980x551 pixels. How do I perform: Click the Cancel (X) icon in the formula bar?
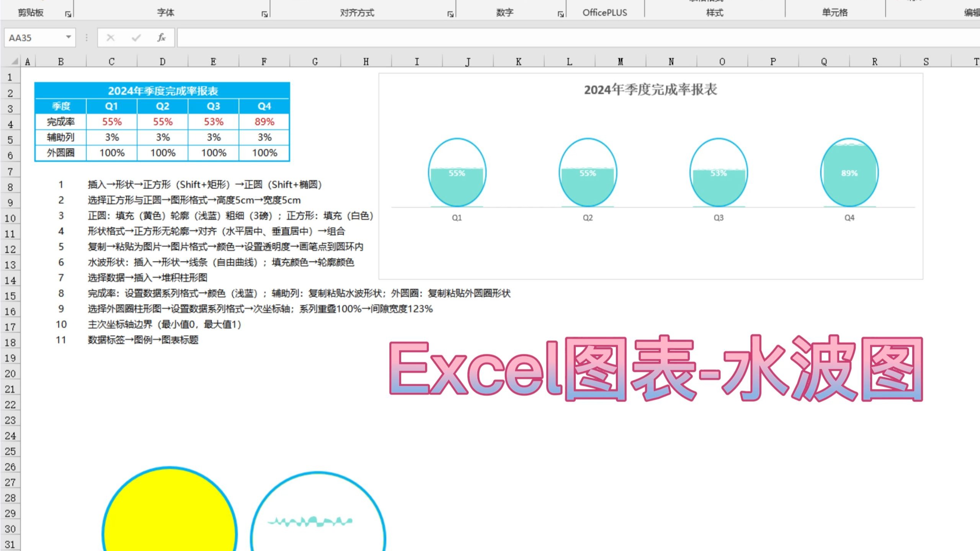110,38
